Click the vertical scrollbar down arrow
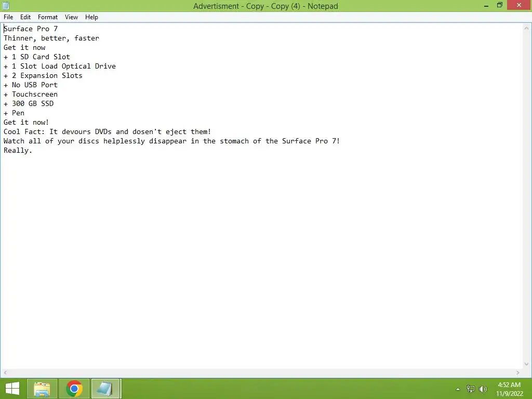This screenshot has width=532, height=399. [x=526, y=364]
